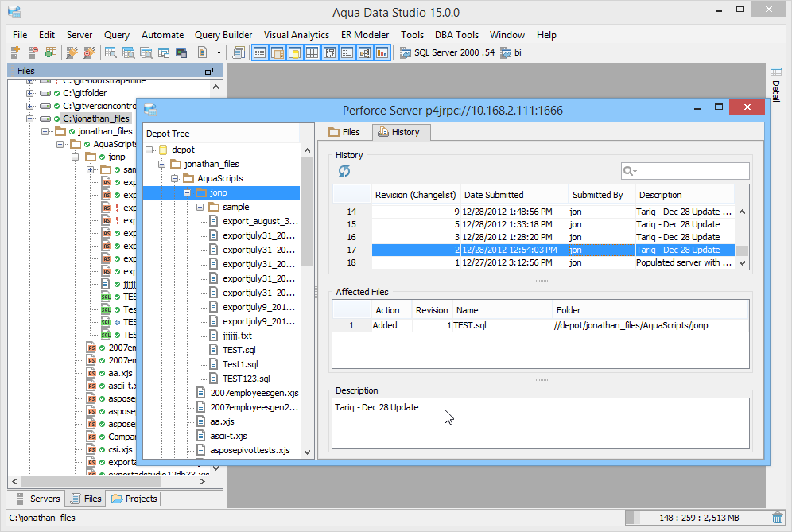
Task: Click the Register Server toolbar icon with yellow plus
Action: (16, 52)
